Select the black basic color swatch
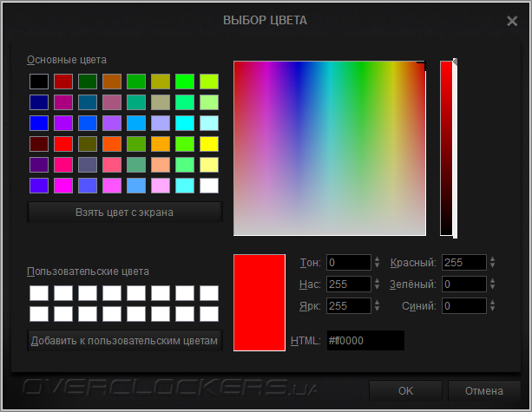 point(39,82)
